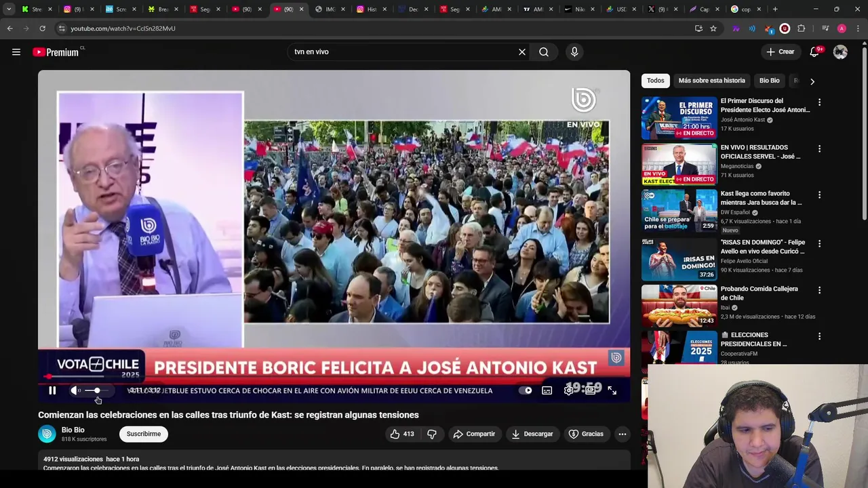Run search with magnifier button

[544, 52]
